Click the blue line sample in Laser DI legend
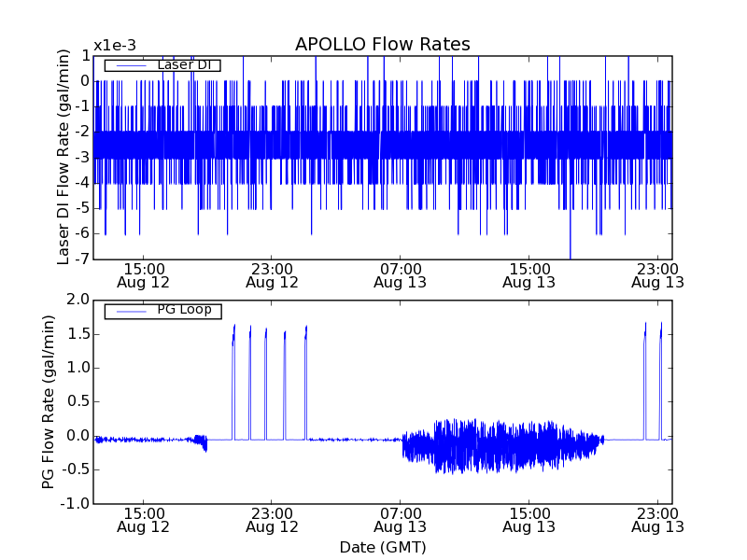Viewport: 747px width, 560px height. [x=129, y=65]
